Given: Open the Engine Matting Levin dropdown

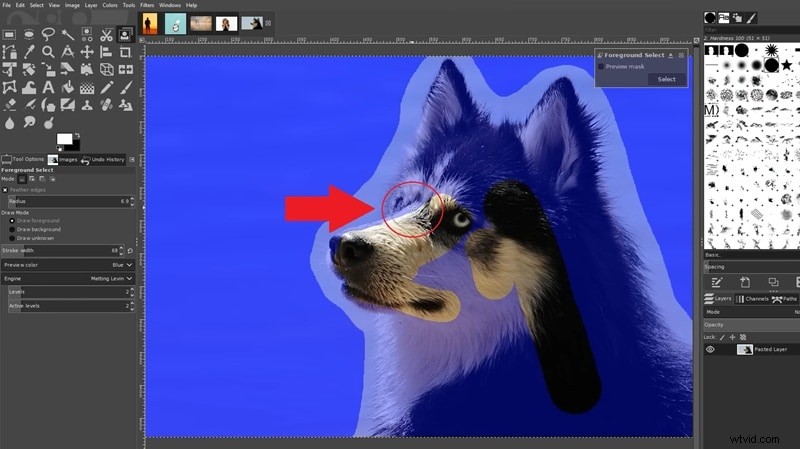Looking at the screenshot, I should point(67,279).
